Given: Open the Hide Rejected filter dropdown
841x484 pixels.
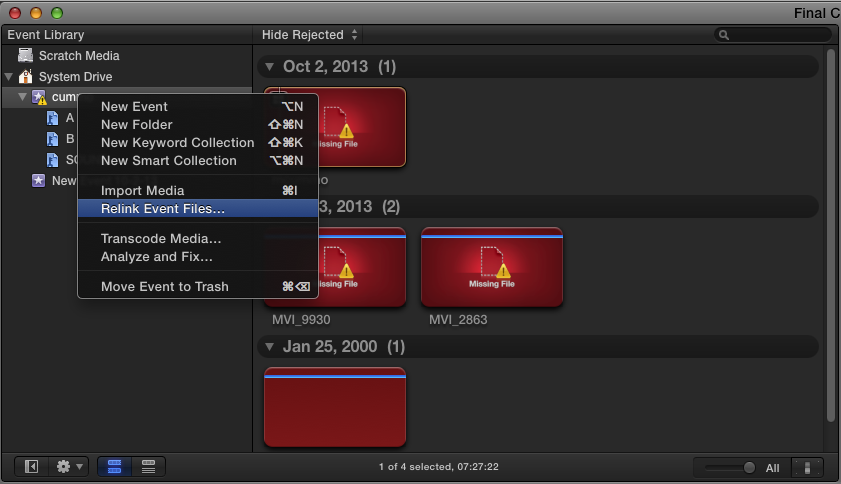Looking at the screenshot, I should (x=309, y=35).
